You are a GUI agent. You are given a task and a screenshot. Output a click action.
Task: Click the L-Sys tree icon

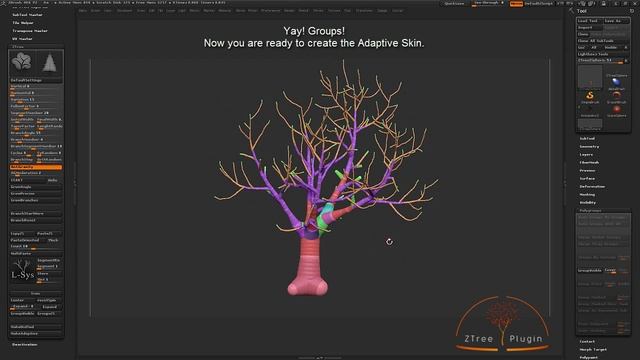pos(22,271)
